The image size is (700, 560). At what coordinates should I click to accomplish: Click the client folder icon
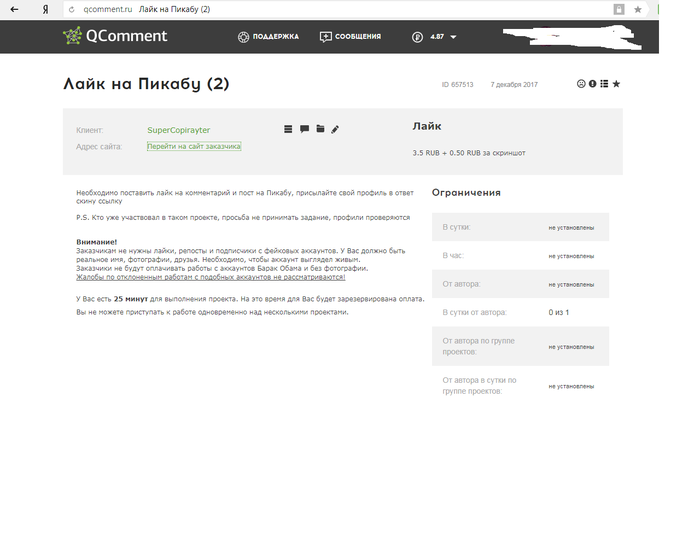click(x=321, y=129)
